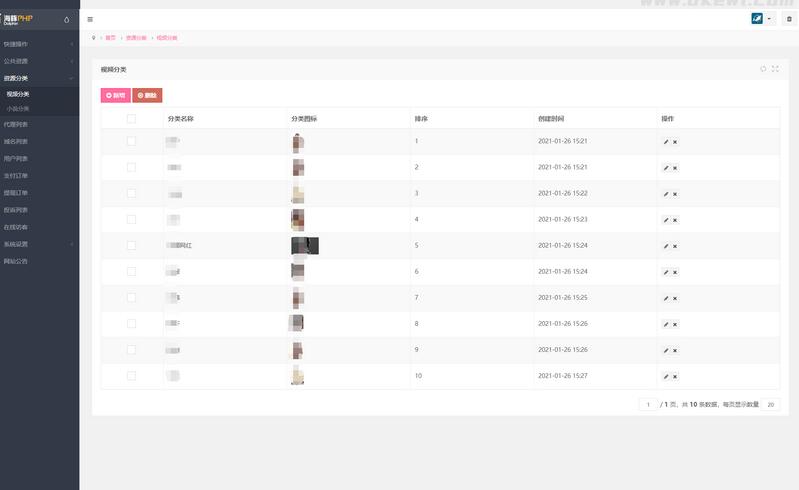This screenshot has height=490, width=799.
Task: Click the pencil edit icon for row 1
Action: [x=666, y=142]
